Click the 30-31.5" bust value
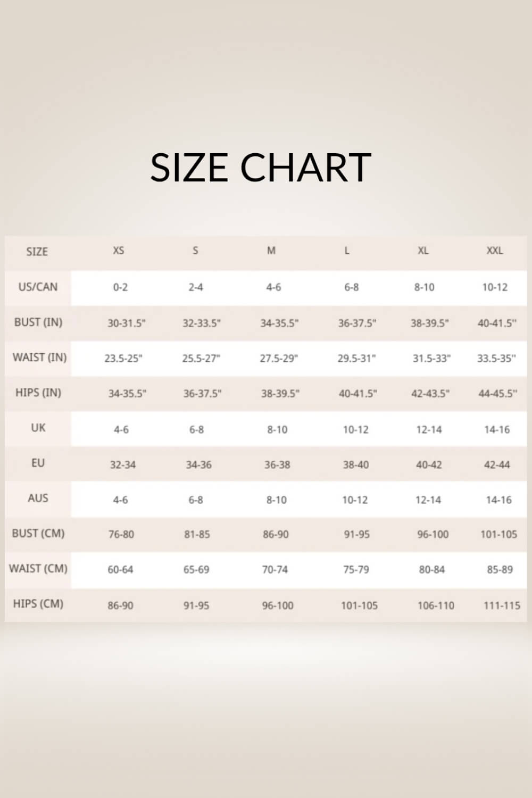 click(126, 323)
